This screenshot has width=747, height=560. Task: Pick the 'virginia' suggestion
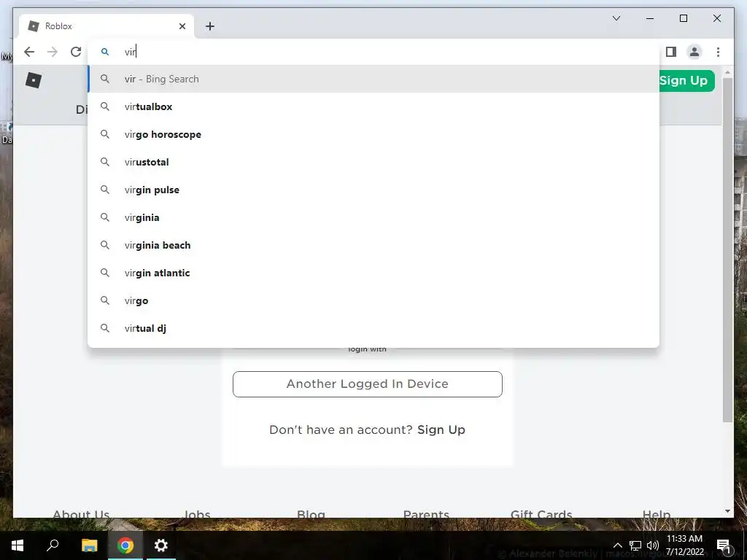click(373, 217)
